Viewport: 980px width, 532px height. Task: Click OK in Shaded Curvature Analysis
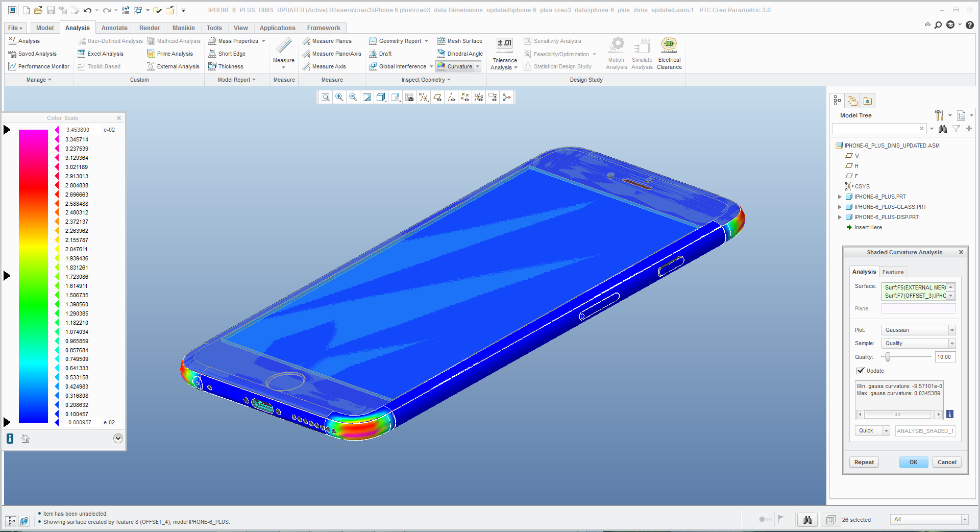point(913,462)
